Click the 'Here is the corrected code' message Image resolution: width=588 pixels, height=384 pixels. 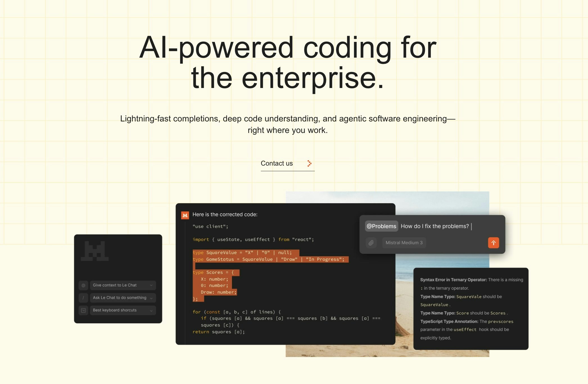(x=225, y=214)
